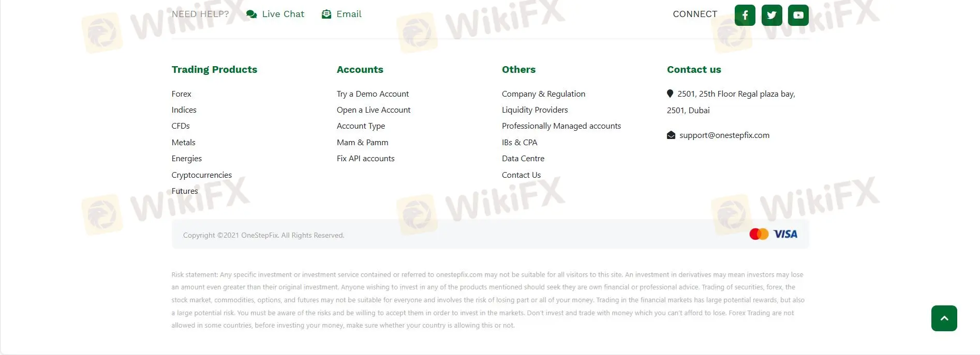
Task: Click the location pin icon
Action: (670, 94)
